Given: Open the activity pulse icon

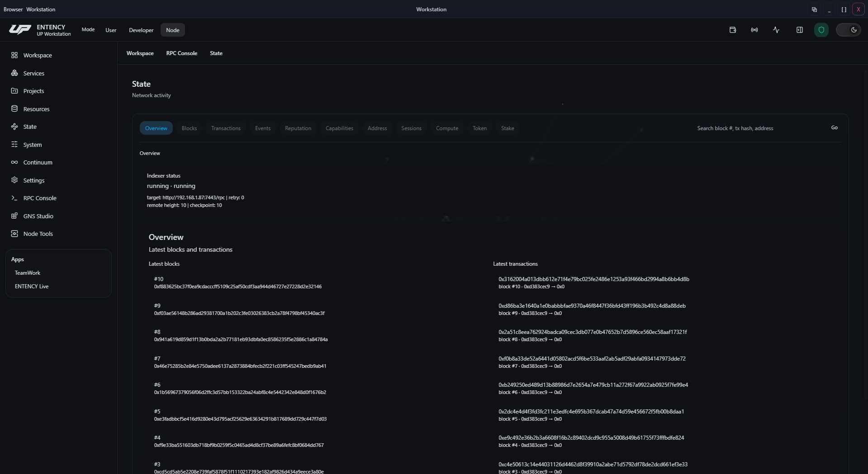Looking at the screenshot, I should [776, 30].
